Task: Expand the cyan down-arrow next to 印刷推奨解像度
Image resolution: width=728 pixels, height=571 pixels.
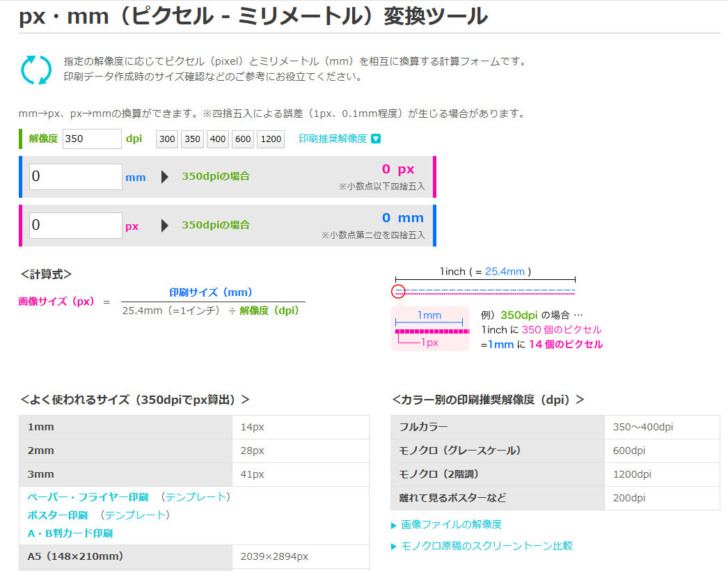Action: (x=376, y=139)
